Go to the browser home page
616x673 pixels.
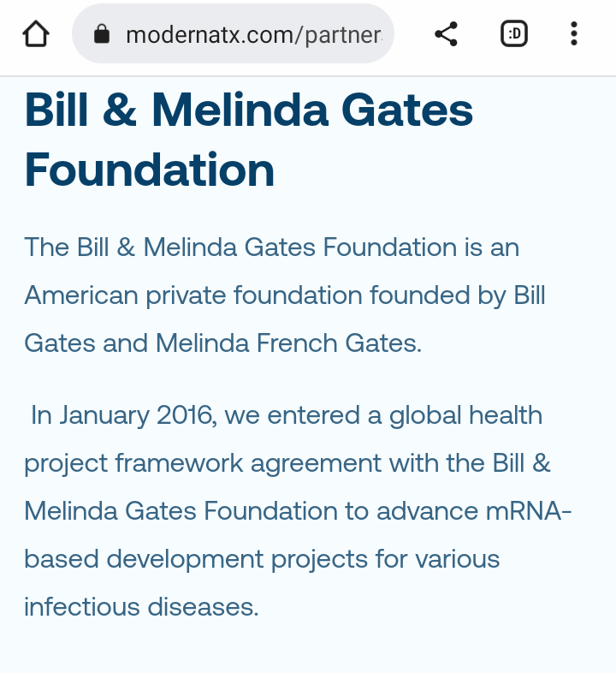[35, 34]
